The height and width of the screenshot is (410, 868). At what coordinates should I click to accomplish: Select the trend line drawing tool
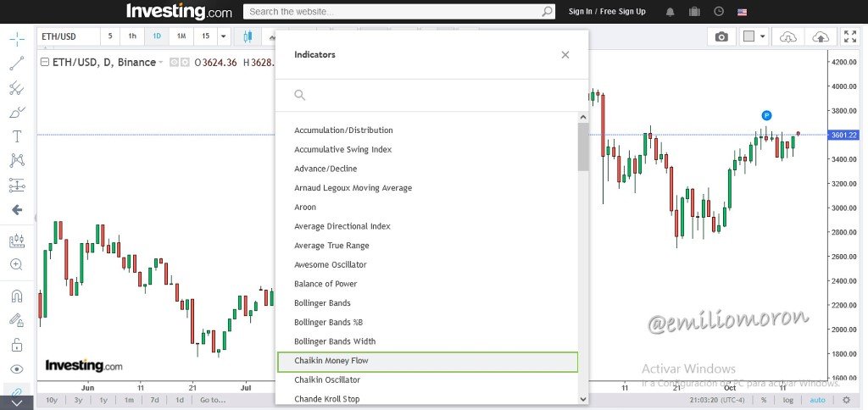(x=17, y=64)
